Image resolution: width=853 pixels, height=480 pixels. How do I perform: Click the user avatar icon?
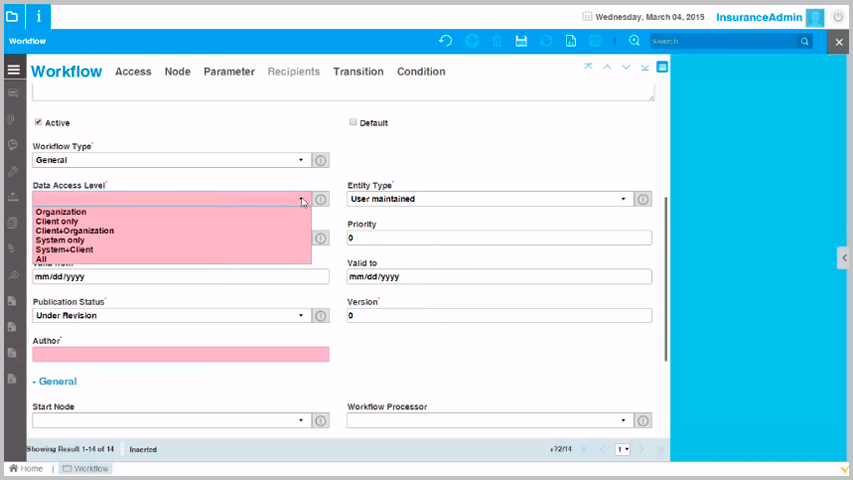pos(815,17)
